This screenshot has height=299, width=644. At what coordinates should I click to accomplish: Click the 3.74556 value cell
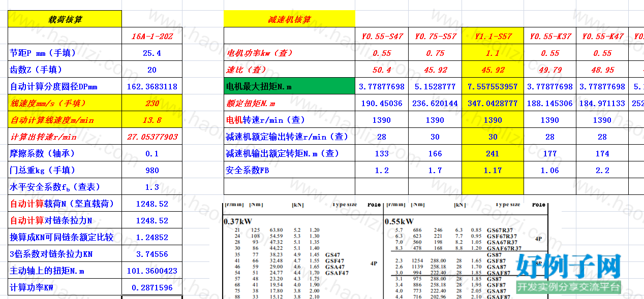pyautogui.click(x=152, y=254)
